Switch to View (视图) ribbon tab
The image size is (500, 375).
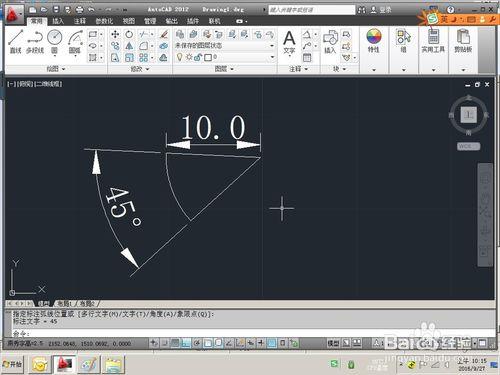pos(129,21)
